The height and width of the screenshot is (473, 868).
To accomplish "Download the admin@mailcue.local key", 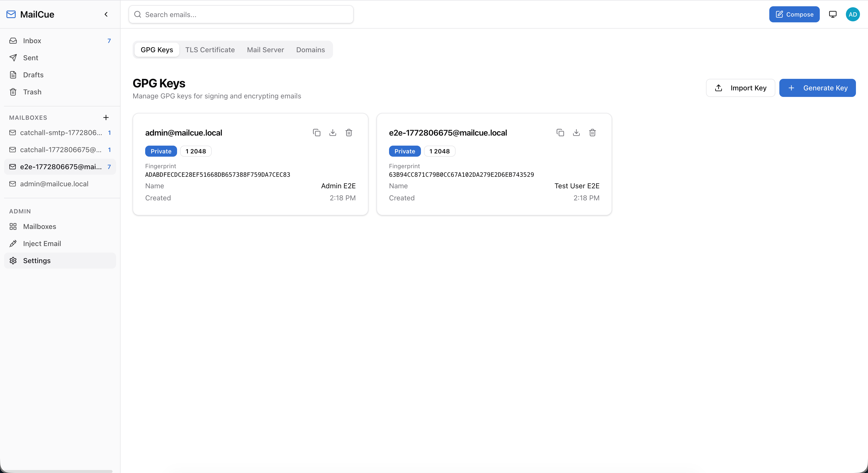I will 333,133.
